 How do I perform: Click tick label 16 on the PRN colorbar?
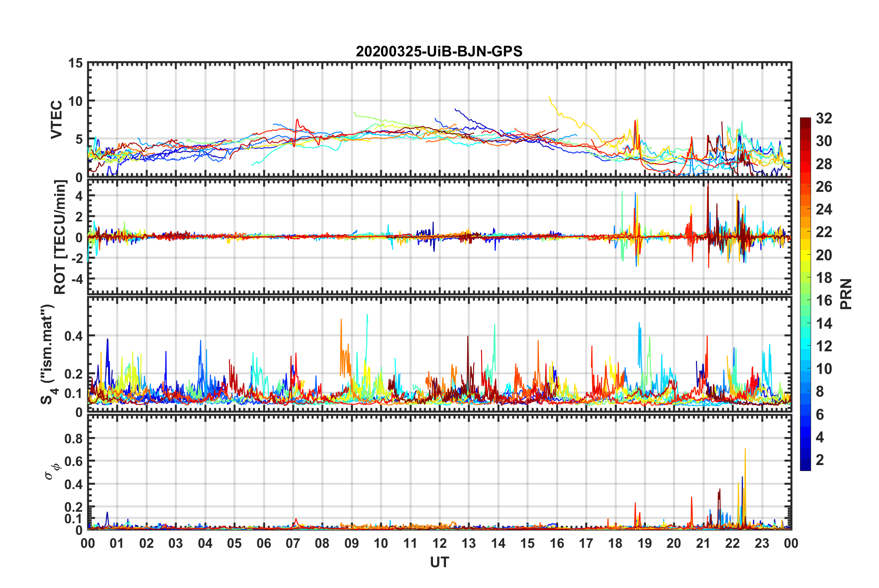[824, 300]
